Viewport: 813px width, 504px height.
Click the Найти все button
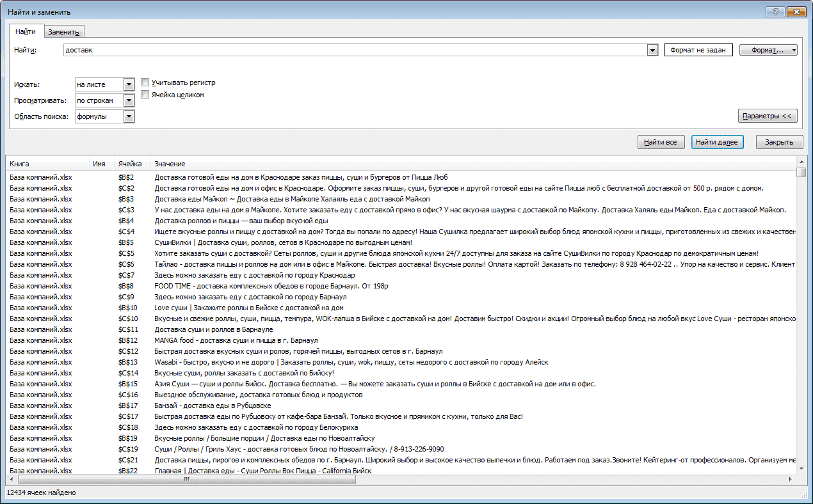661,142
